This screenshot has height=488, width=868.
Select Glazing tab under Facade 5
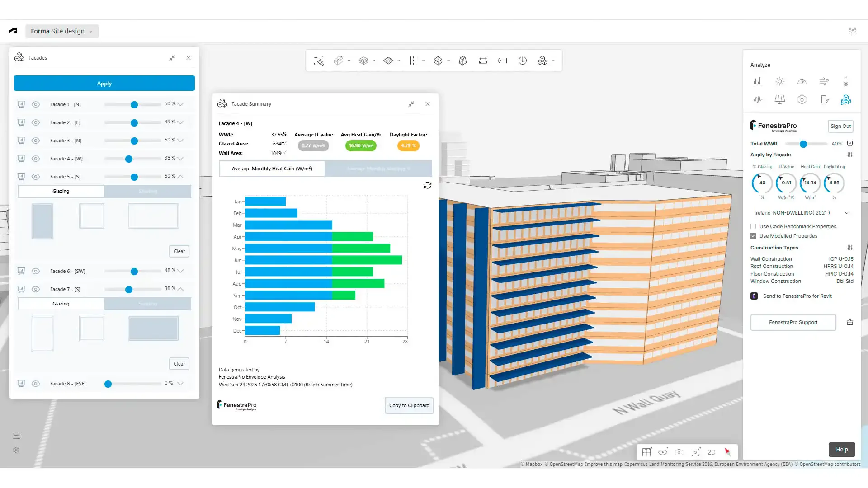(61, 191)
